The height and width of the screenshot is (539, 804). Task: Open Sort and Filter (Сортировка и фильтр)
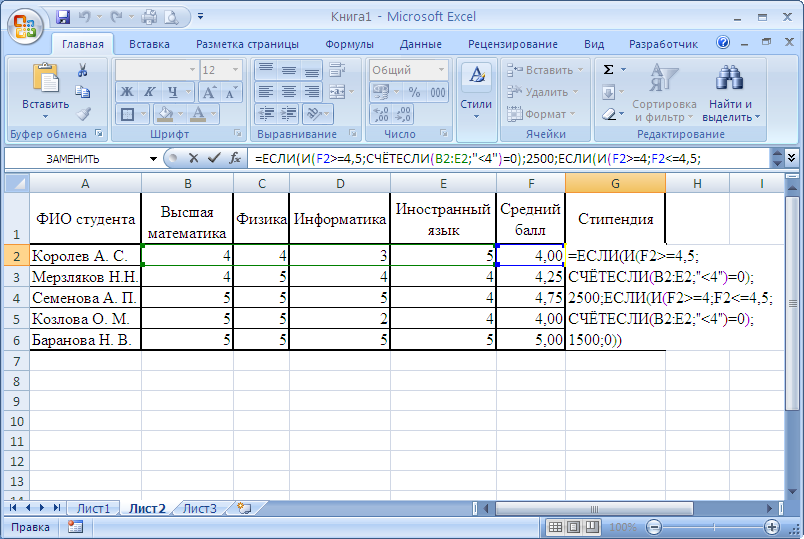pyautogui.click(x=664, y=93)
